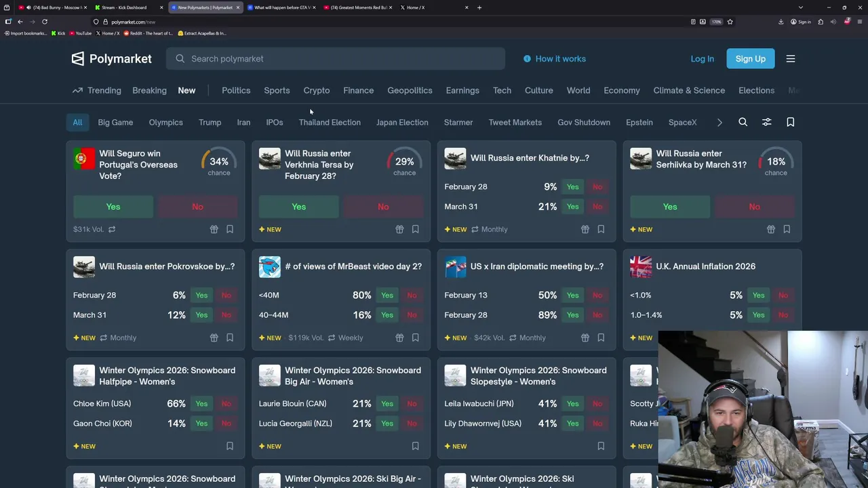Bookmark the US x Iran diplomatic meeting market
This screenshot has height=488, width=868.
[x=601, y=338]
